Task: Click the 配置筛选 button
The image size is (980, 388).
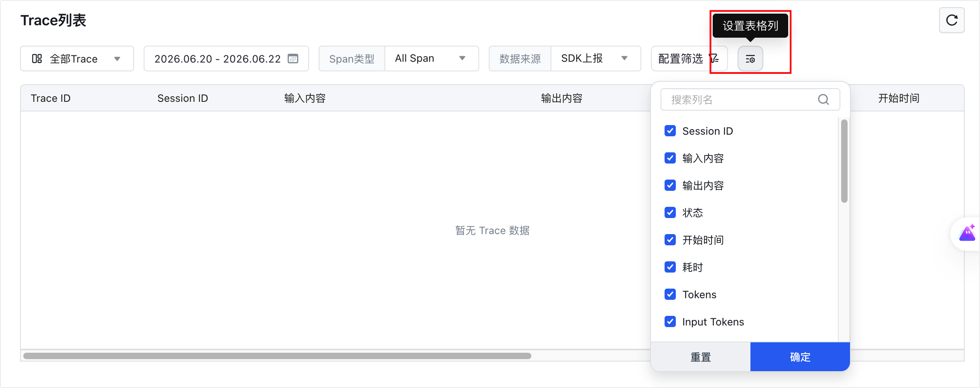Action: tap(689, 59)
